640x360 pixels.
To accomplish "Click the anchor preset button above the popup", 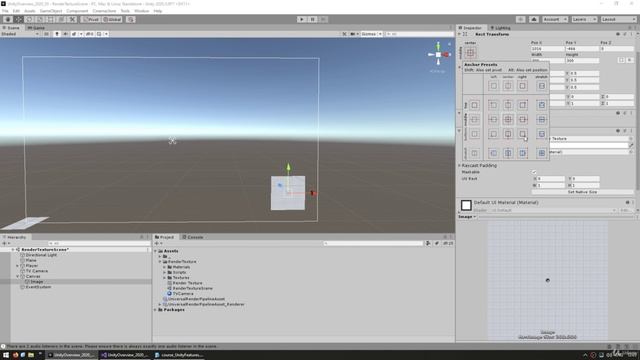I will coord(470,53).
